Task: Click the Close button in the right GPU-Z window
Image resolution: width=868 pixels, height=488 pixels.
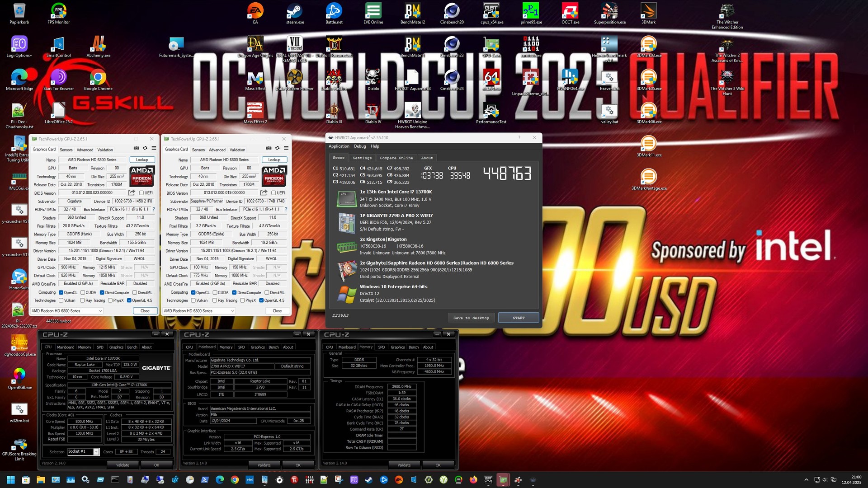Action: 277,311
